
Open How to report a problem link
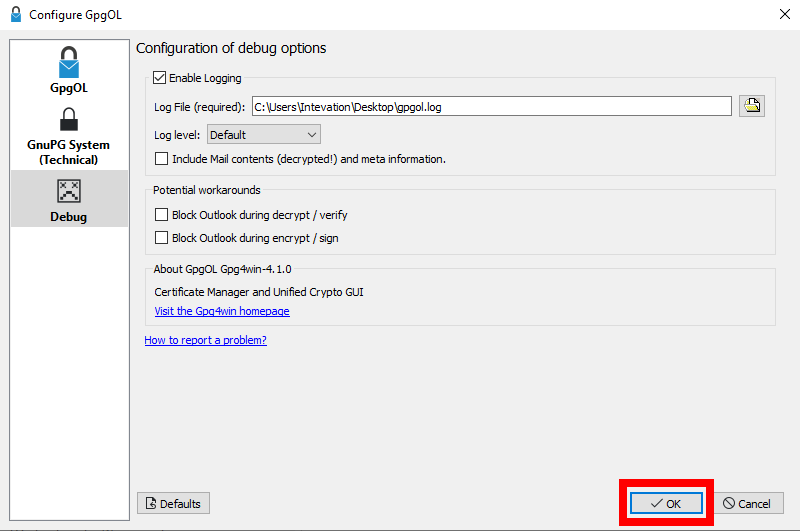[x=205, y=340]
